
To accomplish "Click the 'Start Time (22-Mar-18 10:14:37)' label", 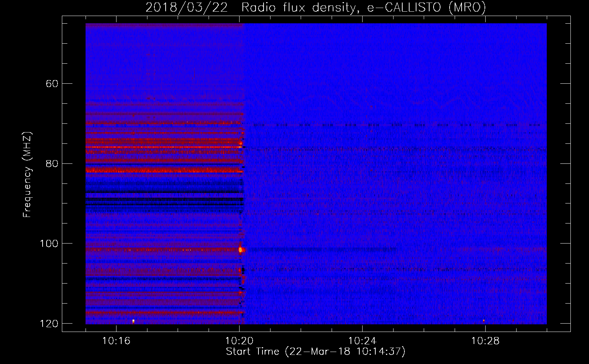I will tap(316, 352).
